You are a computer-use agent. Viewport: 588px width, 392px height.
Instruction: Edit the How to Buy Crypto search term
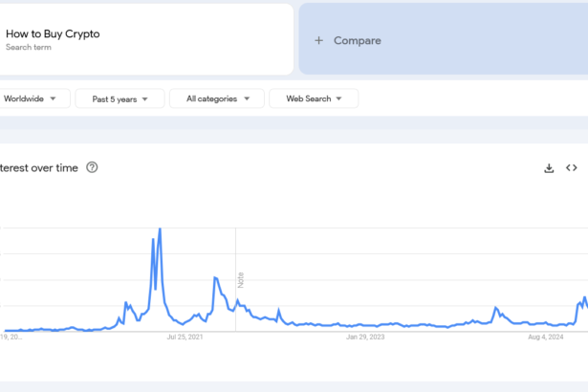pyautogui.click(x=53, y=33)
